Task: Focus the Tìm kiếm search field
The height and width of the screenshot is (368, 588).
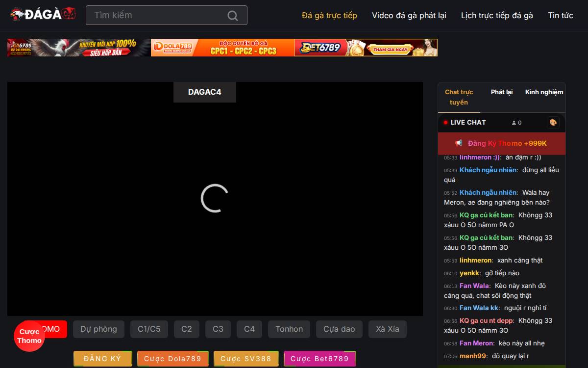Action: coord(167,15)
